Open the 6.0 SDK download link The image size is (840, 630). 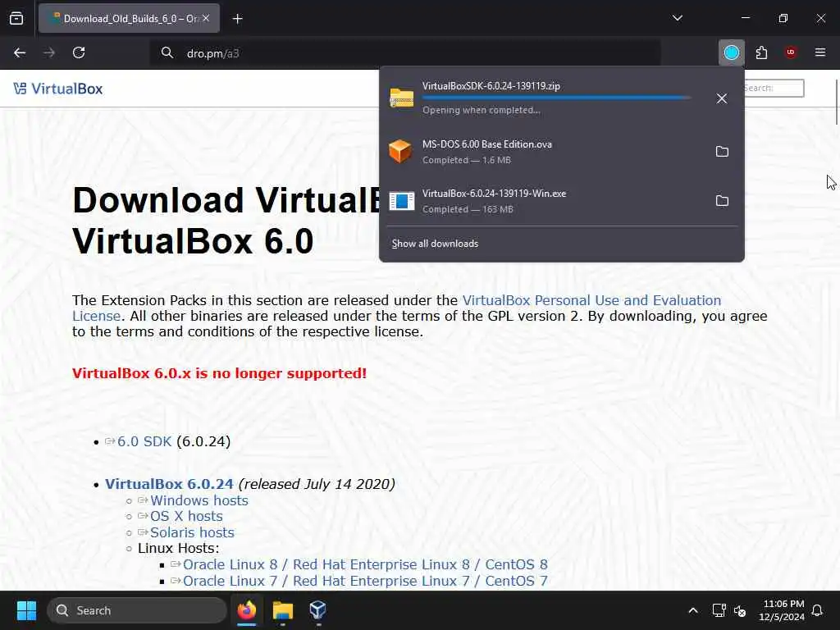click(144, 441)
